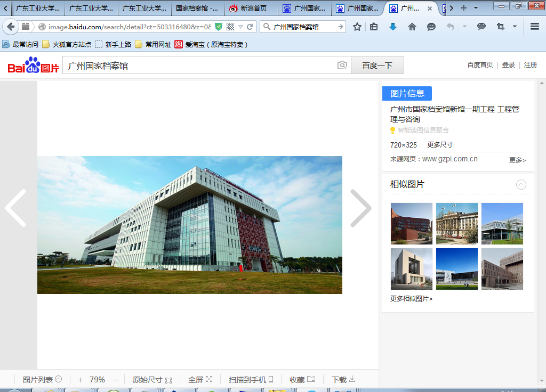546x392 pixels.
Task: Open the 更多相似图片 link
Action: pyautogui.click(x=411, y=299)
